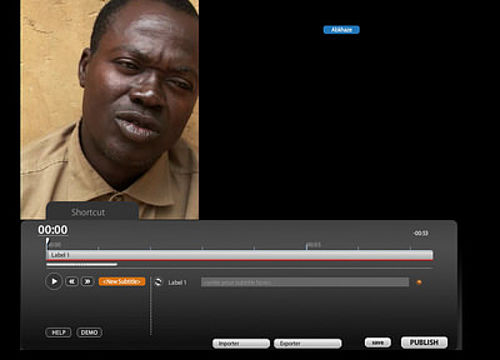Click the Exporter button

(x=308, y=344)
